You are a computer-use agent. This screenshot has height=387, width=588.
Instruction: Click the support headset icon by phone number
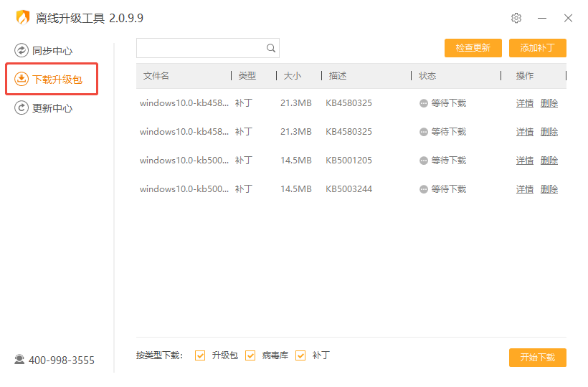[x=19, y=360]
